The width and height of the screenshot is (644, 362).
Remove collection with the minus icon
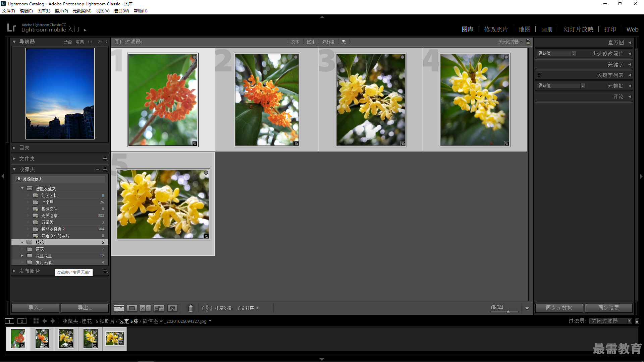(x=97, y=169)
